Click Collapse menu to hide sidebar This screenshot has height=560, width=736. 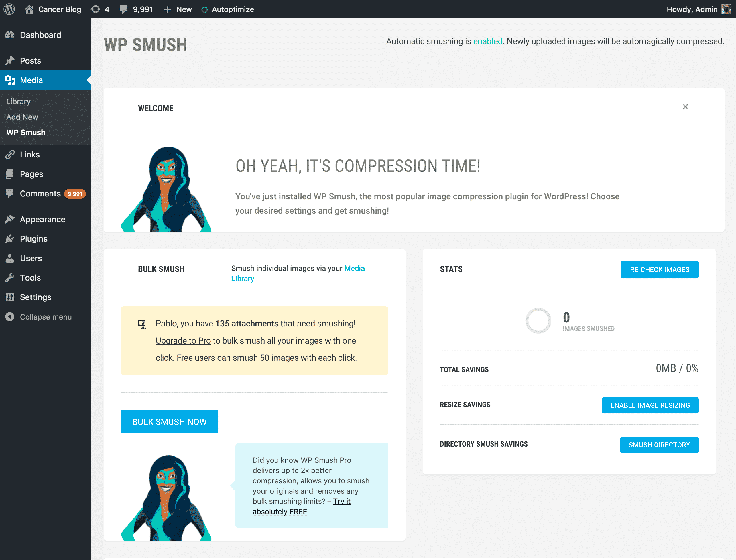pos(46,316)
